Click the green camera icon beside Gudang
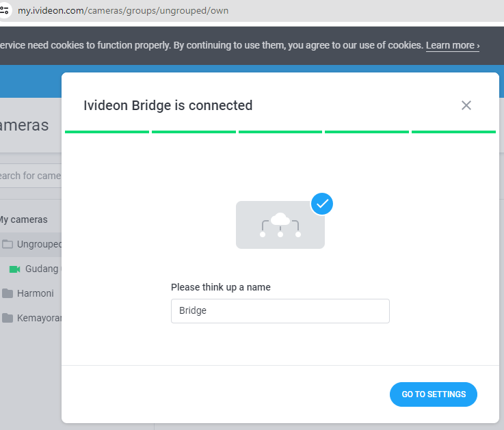504x430 pixels. 15,269
